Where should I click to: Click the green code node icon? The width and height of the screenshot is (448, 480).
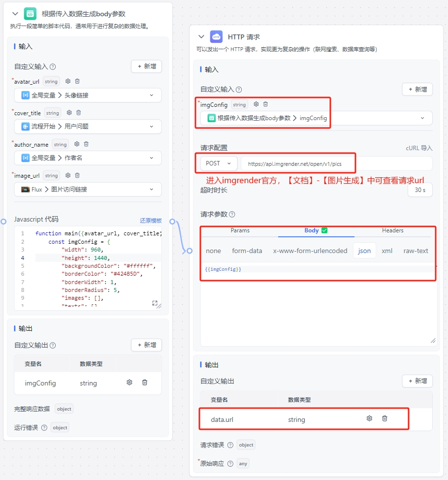[30, 14]
